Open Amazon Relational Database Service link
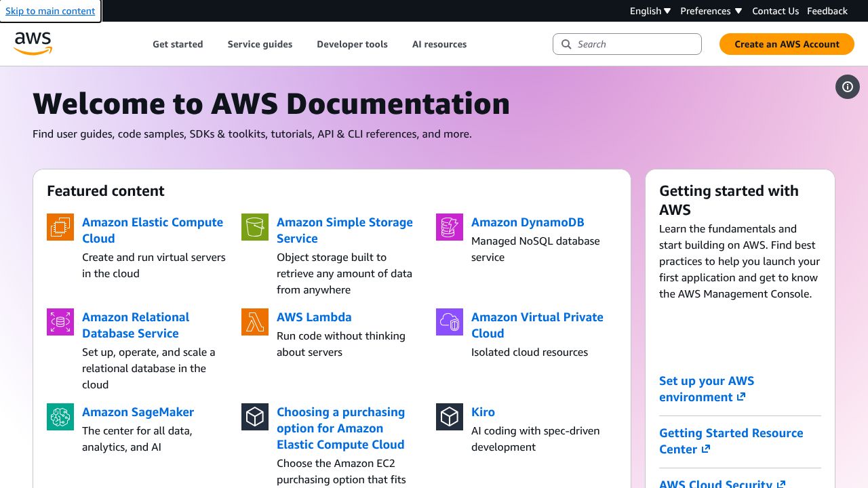 tap(136, 325)
